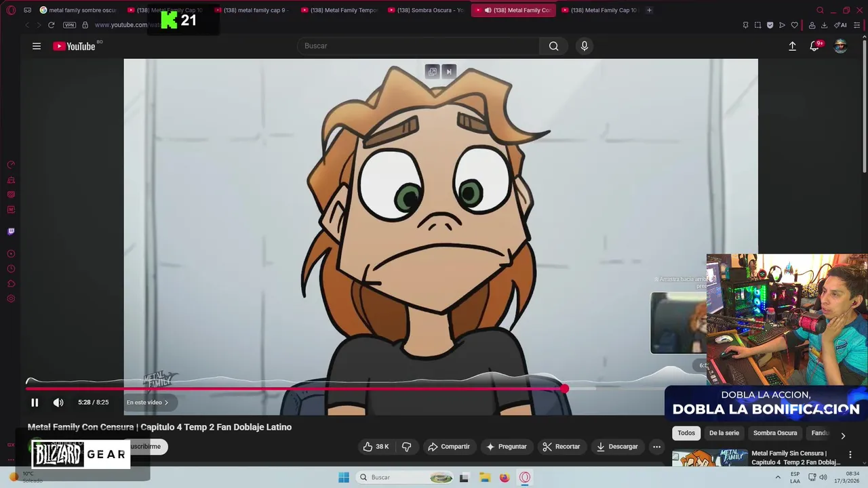Open the Easy Setup sliders icon

pos(856,25)
